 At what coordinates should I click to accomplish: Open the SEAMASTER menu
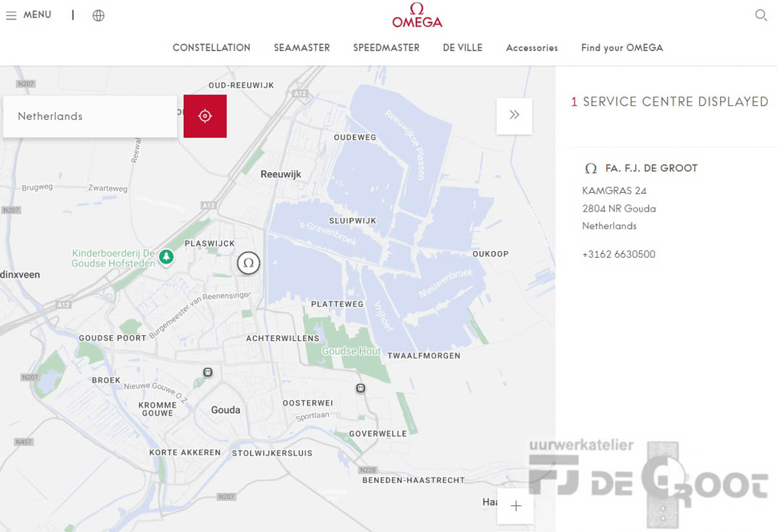302,47
